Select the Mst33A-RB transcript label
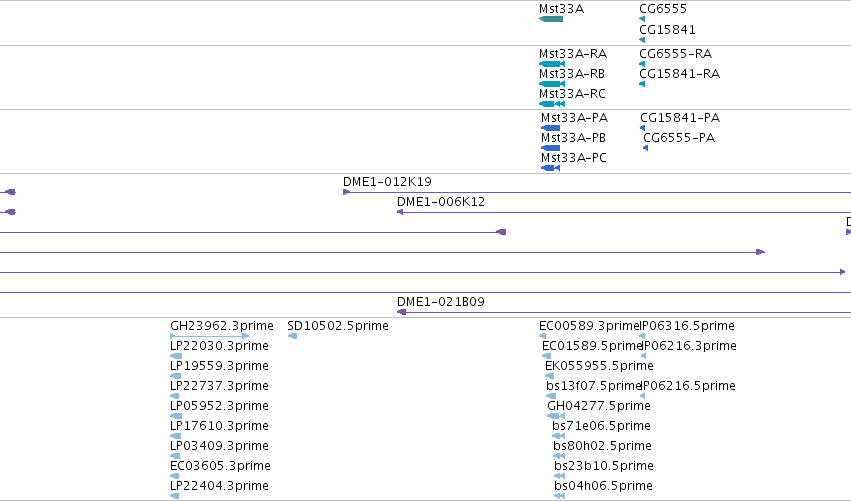 click(571, 74)
